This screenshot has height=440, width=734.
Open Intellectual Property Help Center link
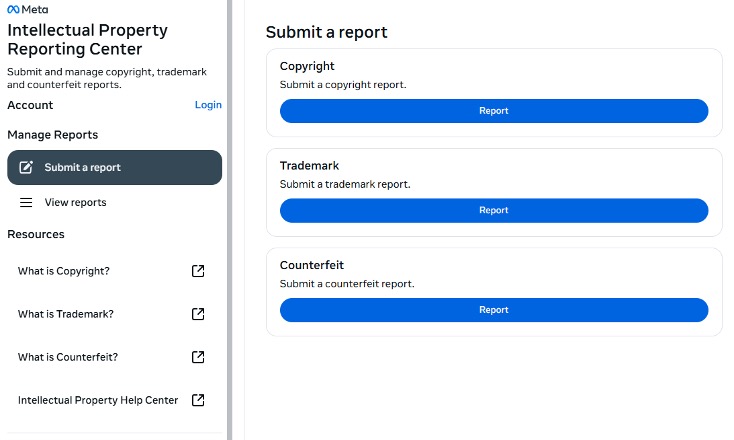[98, 400]
